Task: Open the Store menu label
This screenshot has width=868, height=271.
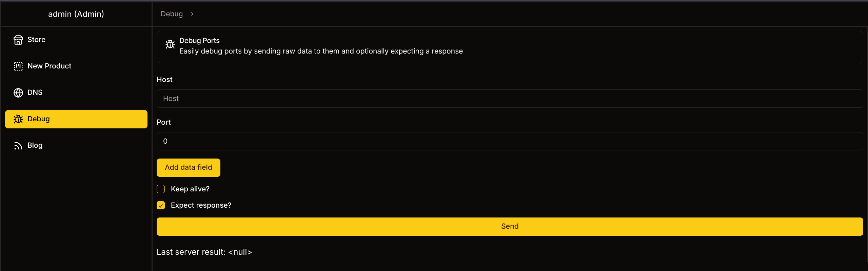Action: (36, 40)
